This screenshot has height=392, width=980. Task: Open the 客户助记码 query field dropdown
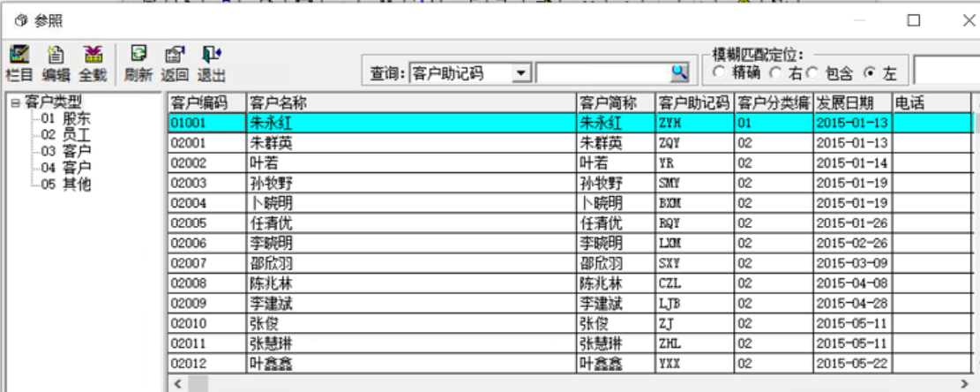(520, 74)
